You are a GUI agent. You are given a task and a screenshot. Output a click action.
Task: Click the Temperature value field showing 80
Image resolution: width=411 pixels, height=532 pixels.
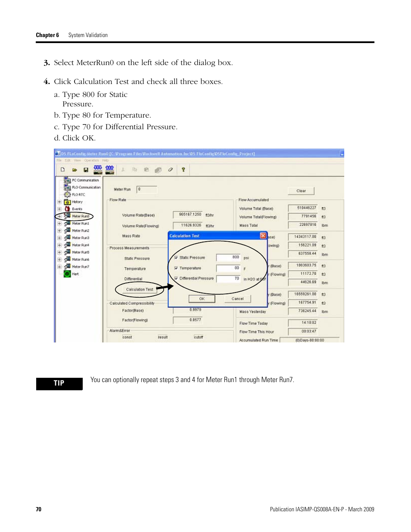tap(228, 268)
